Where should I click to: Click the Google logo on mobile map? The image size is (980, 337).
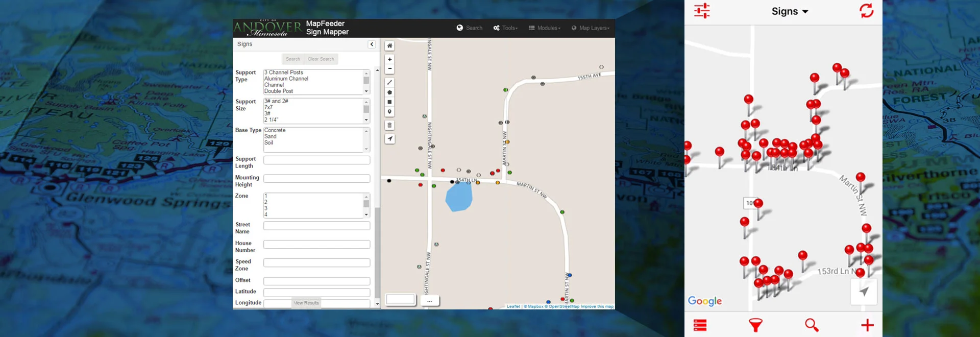point(705,301)
